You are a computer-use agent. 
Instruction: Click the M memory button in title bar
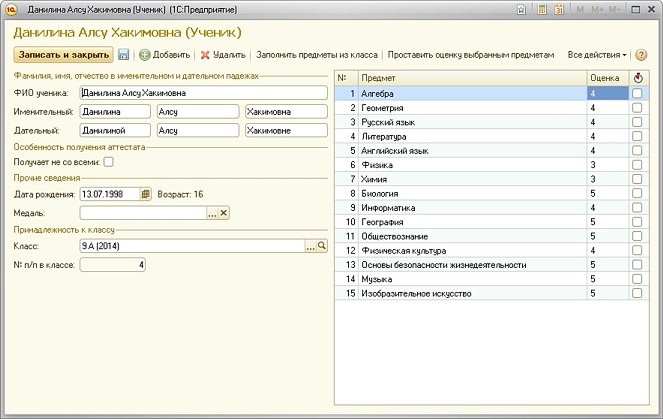580,10
